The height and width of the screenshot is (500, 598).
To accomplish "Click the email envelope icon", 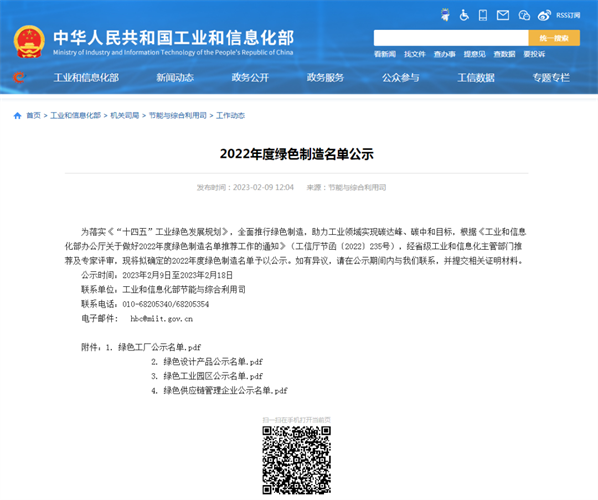I will [x=503, y=15].
